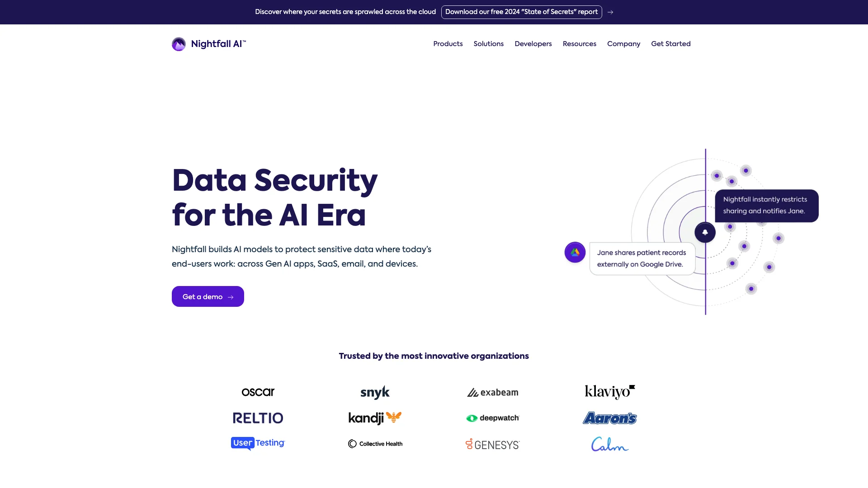Click the UserTesting logo in trusted organizations

tap(258, 443)
